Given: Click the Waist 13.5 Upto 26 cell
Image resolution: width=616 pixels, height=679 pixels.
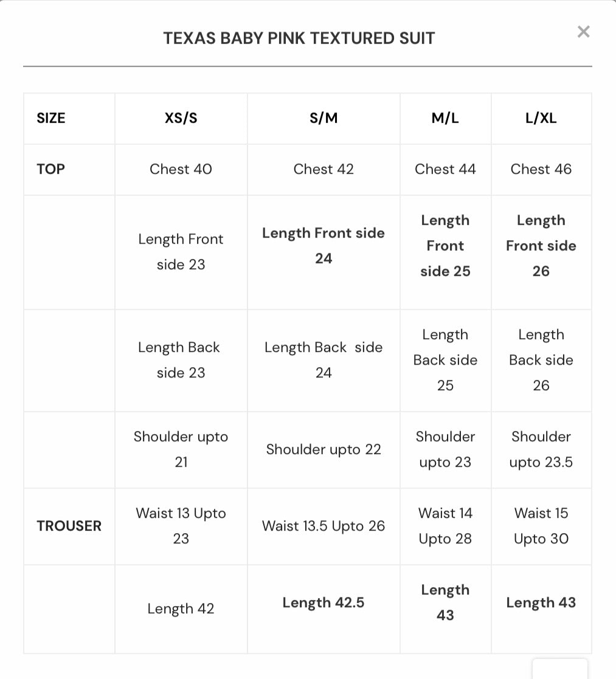Looking at the screenshot, I should point(323,526).
